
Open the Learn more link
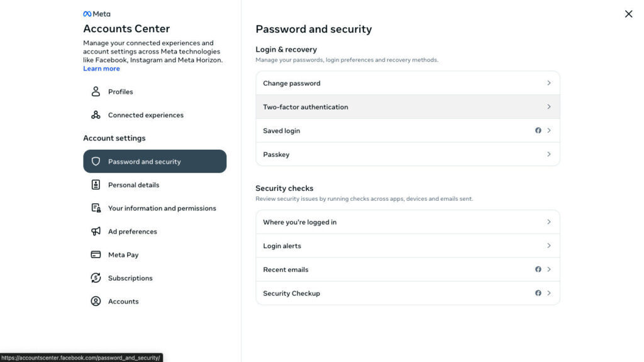click(x=101, y=69)
